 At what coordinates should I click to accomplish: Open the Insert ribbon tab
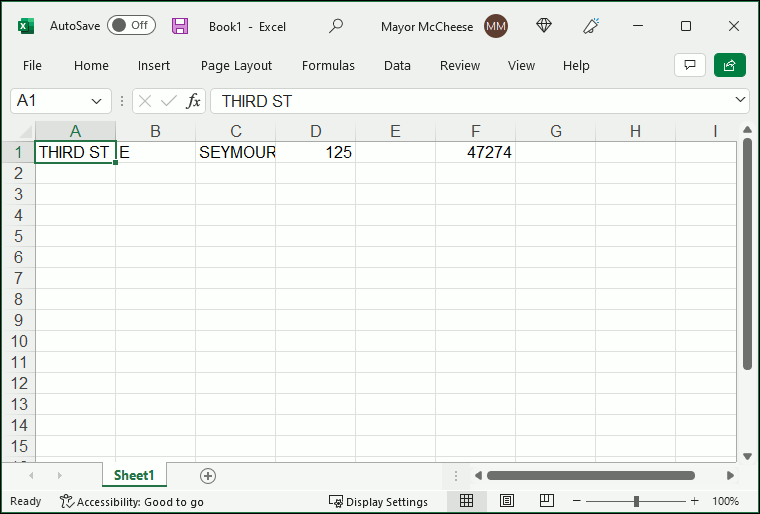[154, 66]
